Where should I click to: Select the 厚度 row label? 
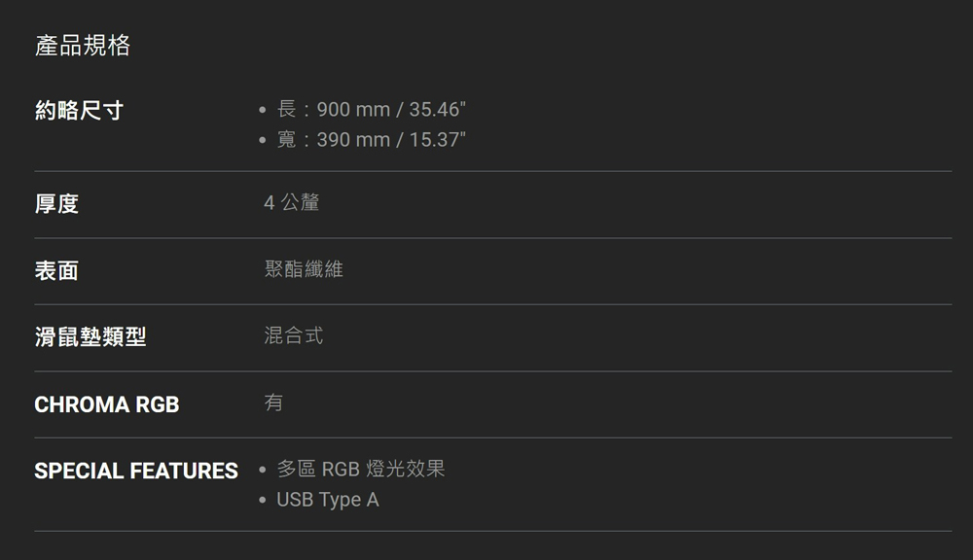[x=56, y=204]
